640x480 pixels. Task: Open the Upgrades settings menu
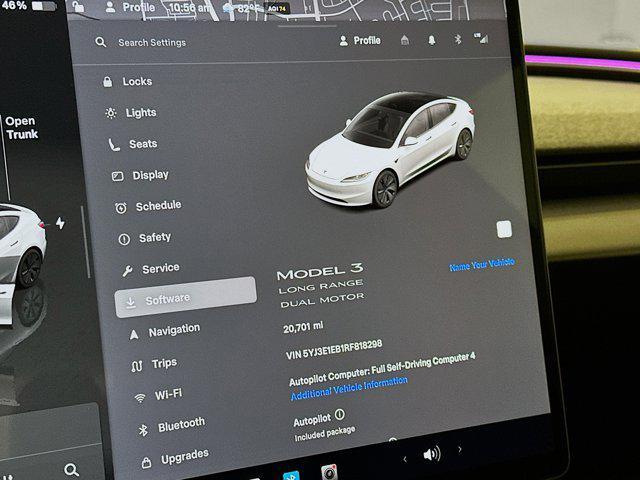(x=175, y=458)
